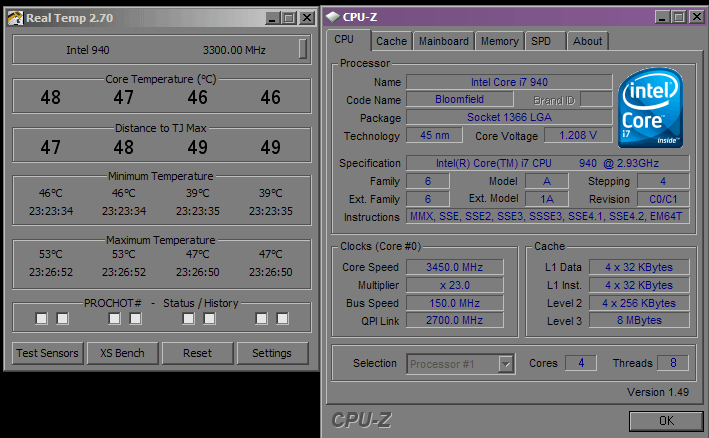
Task: Click the Core Voltage value 1.208 V
Action: (x=578, y=135)
